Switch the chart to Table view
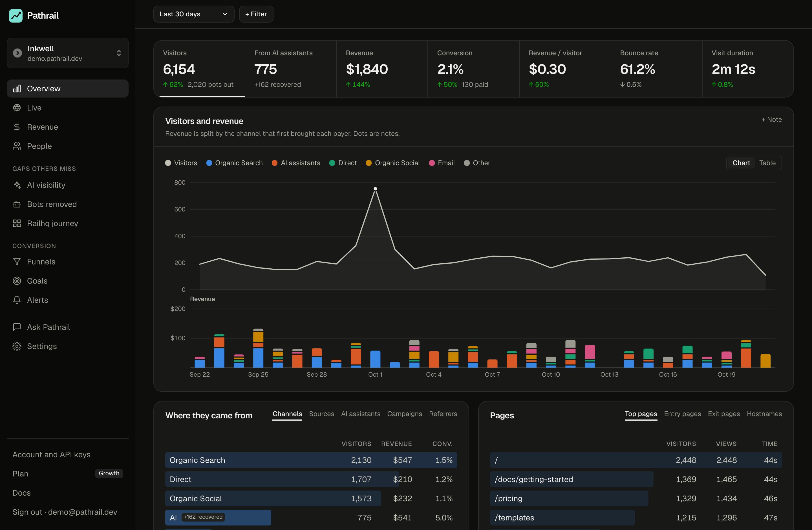Screen dimensions: 812x530 pos(767,163)
